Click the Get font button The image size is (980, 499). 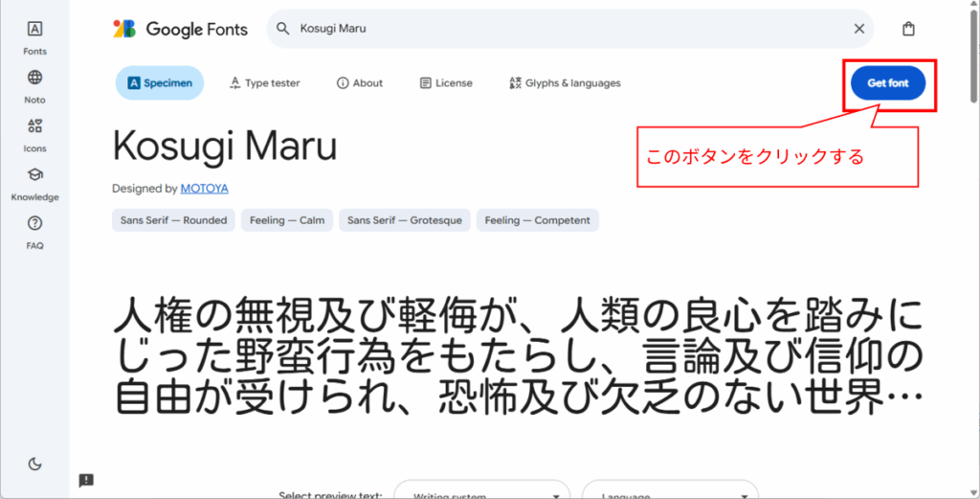coord(887,83)
